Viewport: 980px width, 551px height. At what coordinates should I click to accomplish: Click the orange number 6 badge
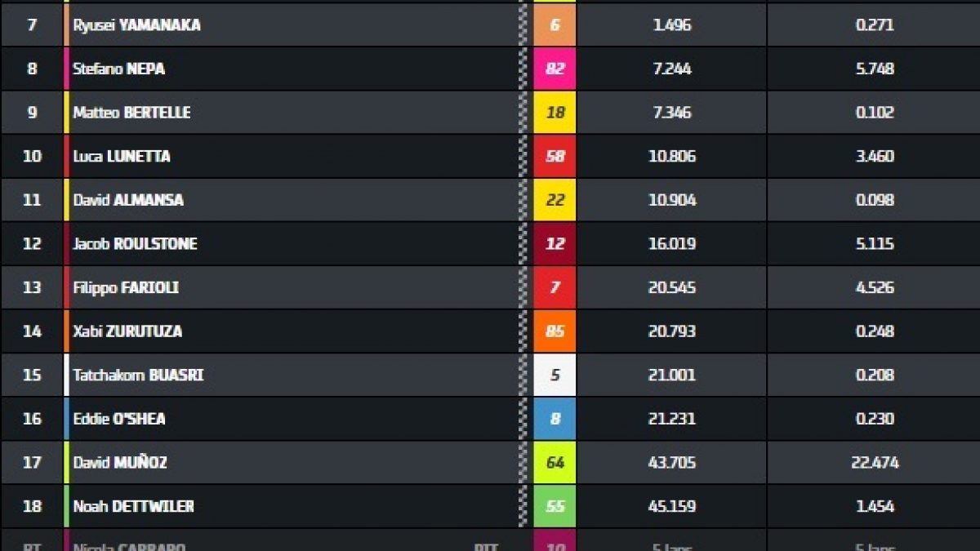coord(555,24)
